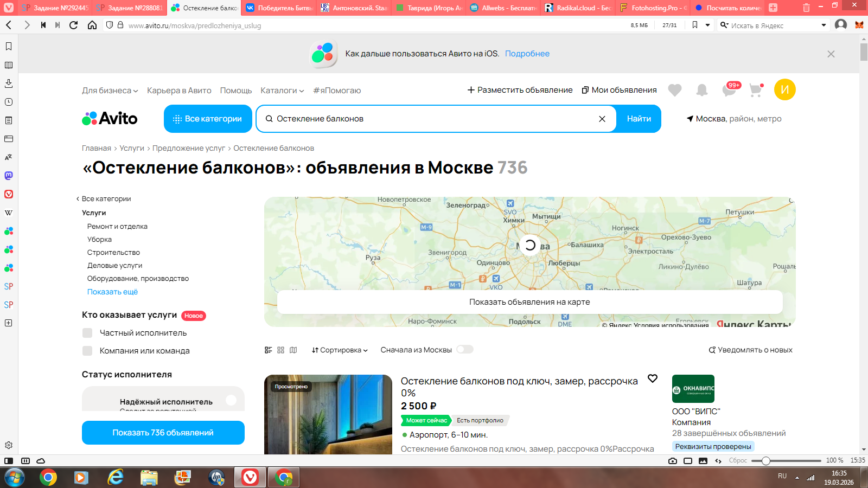The image size is (868, 488).
Task: Clear the search query with the X icon
Action: click(x=602, y=119)
